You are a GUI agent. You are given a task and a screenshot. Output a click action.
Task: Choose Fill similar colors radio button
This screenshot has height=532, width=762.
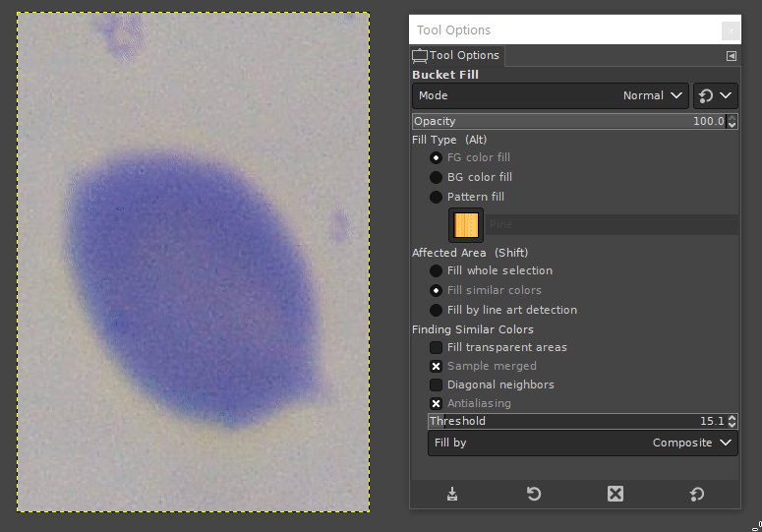(x=436, y=290)
